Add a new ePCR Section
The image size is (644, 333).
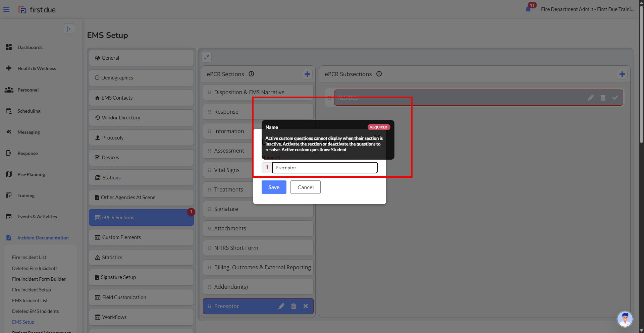[307, 74]
